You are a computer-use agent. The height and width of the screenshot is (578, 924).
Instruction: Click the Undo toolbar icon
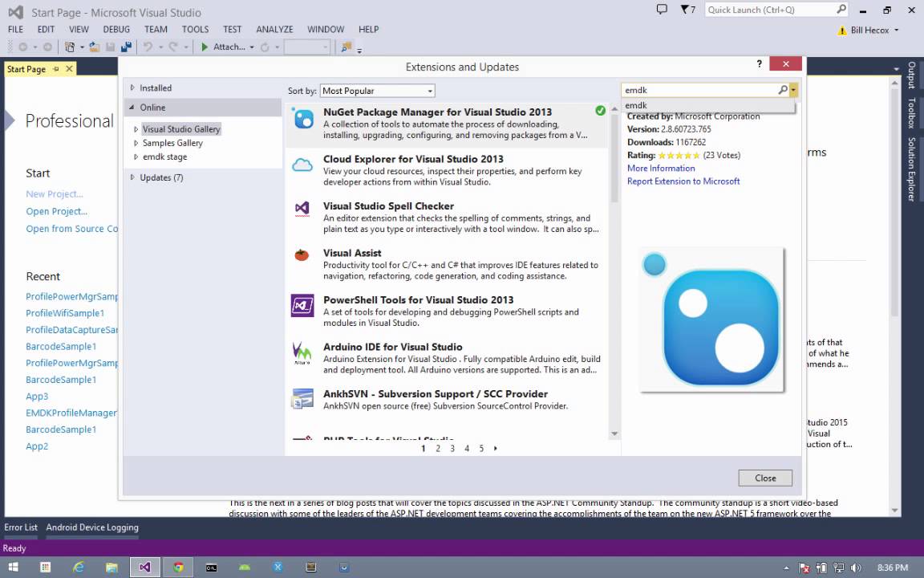[148, 47]
